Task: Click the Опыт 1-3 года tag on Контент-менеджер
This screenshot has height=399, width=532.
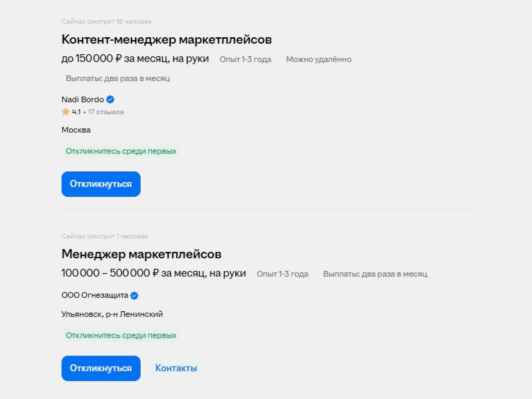Action: pyautogui.click(x=245, y=59)
